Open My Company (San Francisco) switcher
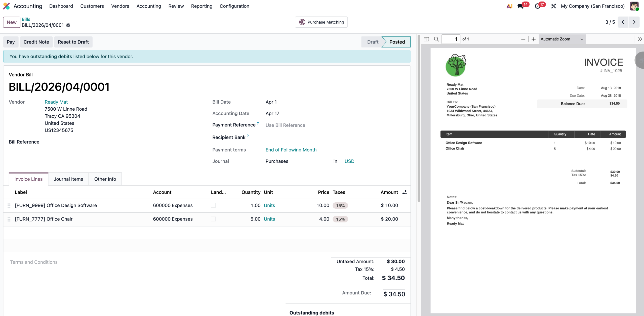This screenshot has height=316, width=644. tap(593, 6)
